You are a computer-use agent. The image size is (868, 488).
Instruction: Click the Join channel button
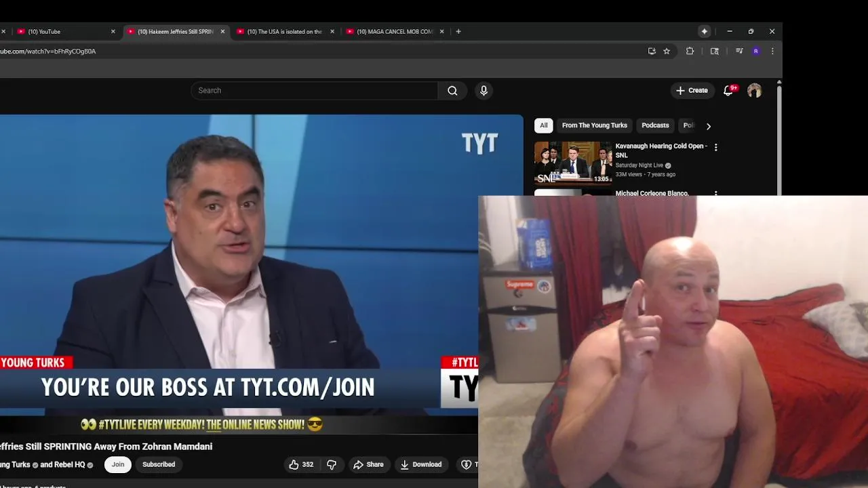(x=118, y=464)
